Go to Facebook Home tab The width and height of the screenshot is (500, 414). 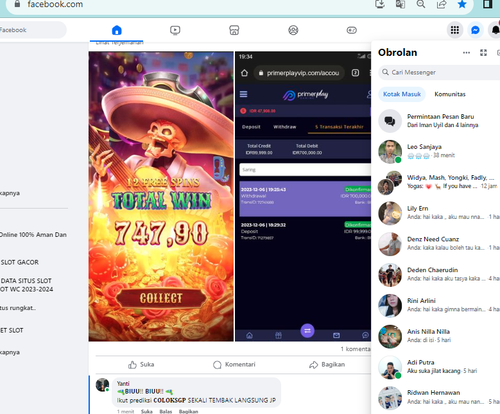click(x=117, y=30)
